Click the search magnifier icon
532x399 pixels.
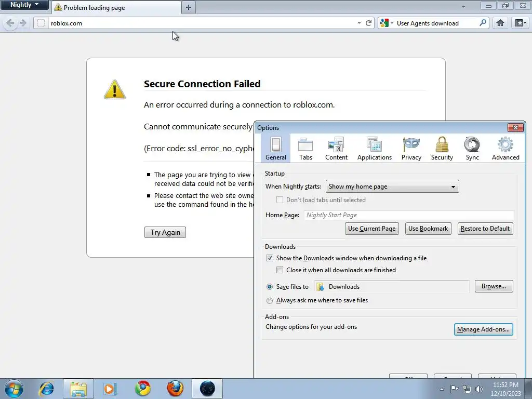point(483,23)
